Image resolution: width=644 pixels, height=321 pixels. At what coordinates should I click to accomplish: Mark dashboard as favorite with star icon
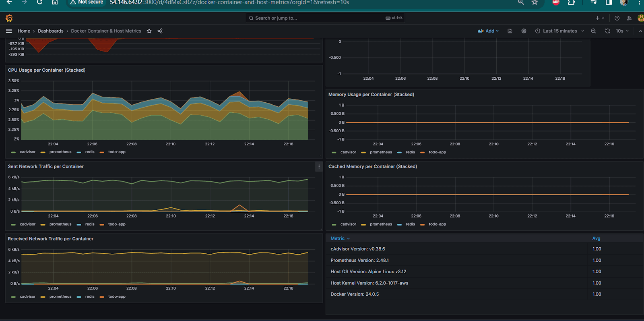pyautogui.click(x=149, y=31)
